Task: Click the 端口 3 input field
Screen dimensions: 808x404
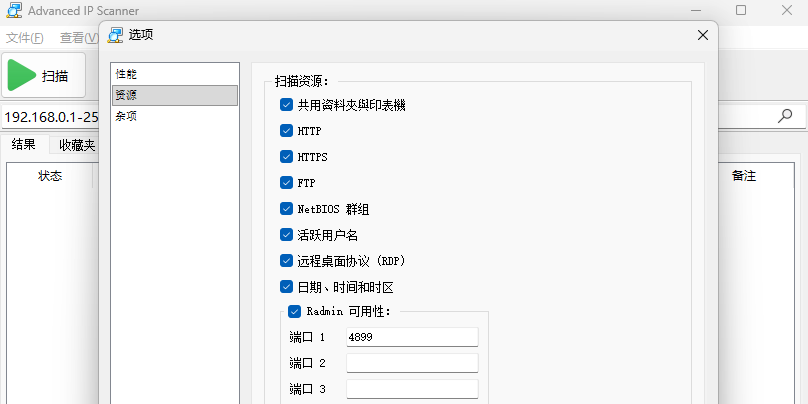Action: pos(412,389)
